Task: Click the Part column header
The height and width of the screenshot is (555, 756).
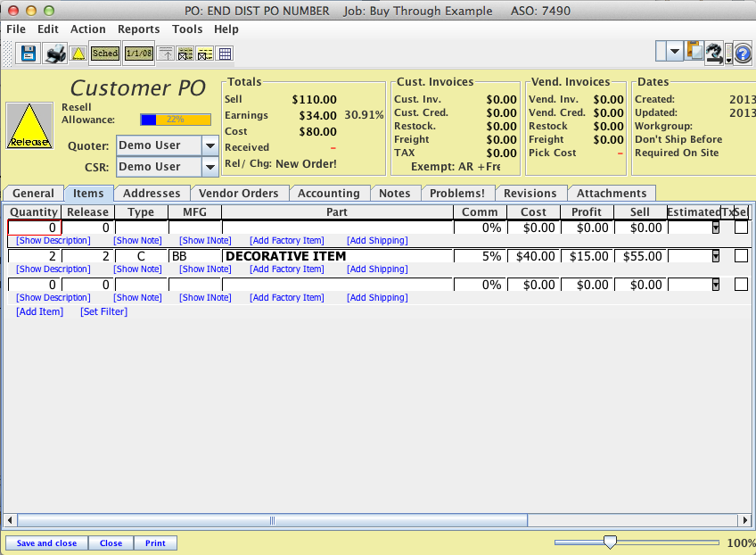Action: click(337, 211)
